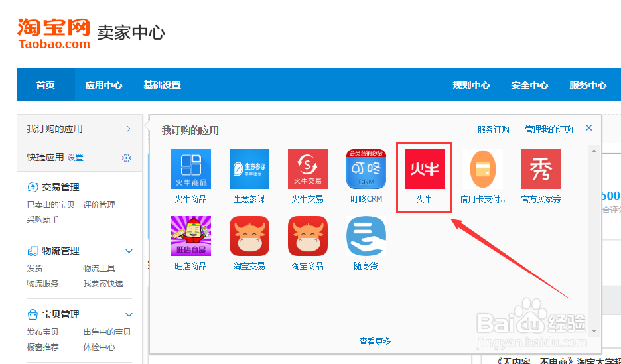
Task: Click the 交易管理 yen icon
Action: click(33, 187)
